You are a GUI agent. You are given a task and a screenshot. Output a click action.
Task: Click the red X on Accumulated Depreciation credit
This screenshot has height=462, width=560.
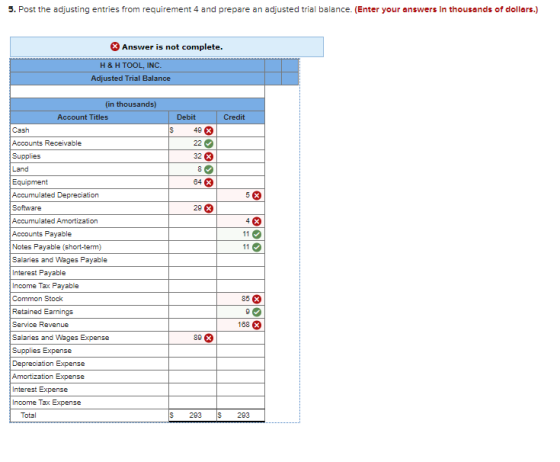point(257,195)
